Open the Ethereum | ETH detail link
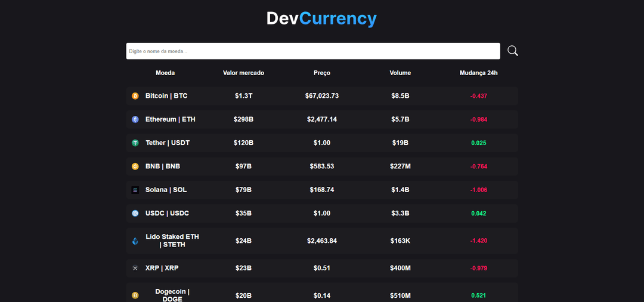The image size is (644, 302). (171, 119)
